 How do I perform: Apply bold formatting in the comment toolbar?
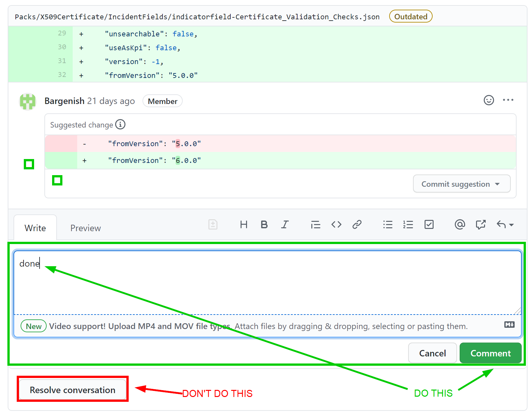pos(264,224)
